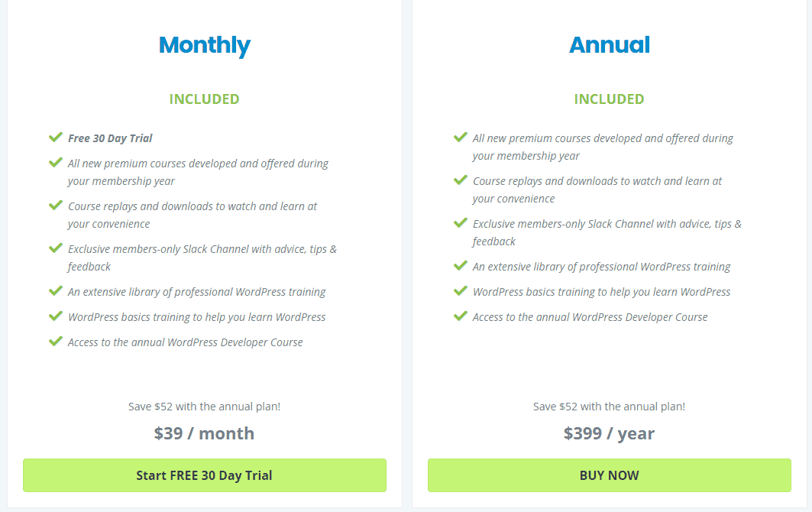Click Monthly checkmark beside Course replays item
This screenshot has width=812, height=512.
56,206
